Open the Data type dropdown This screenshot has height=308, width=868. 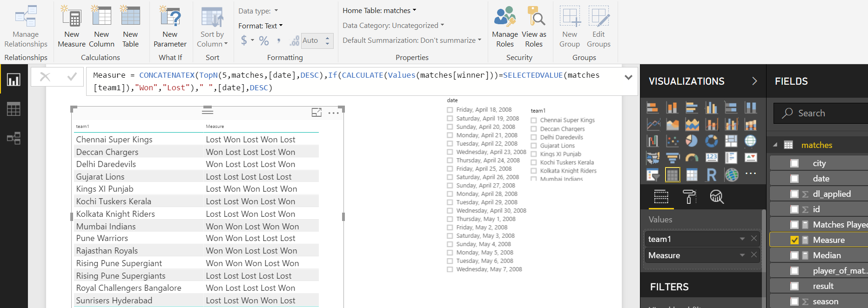click(258, 11)
